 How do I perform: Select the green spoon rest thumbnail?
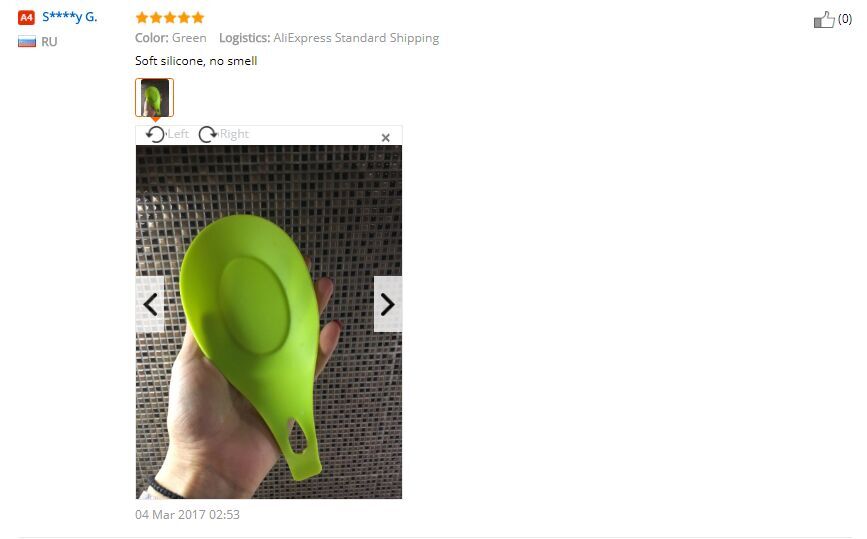(154, 97)
